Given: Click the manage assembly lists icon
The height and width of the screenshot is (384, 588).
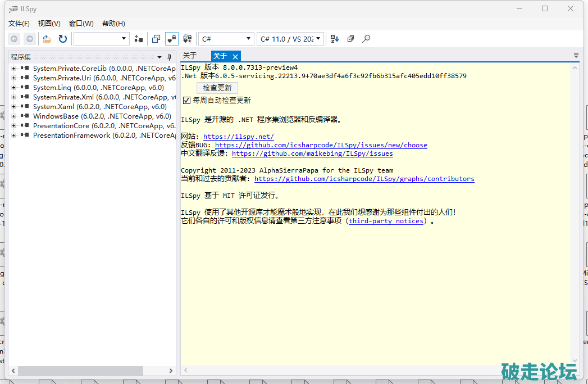Looking at the screenshot, I should [139, 39].
